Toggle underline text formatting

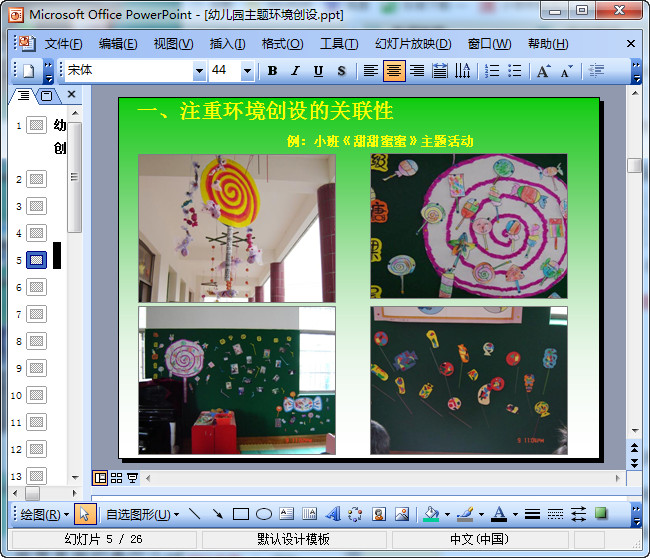[x=318, y=71]
